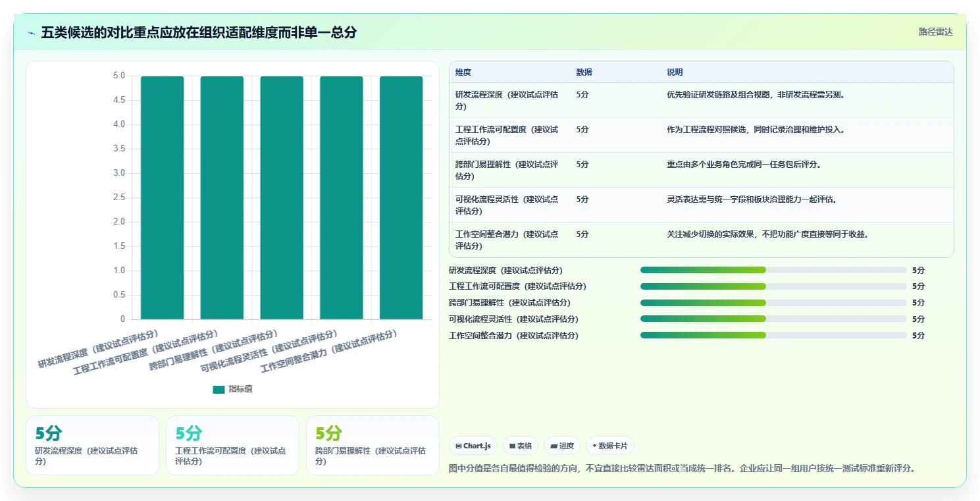The width and height of the screenshot is (980, 501).
Task: Click the 可视化流程灵活性 progress bar
Action: (773, 319)
